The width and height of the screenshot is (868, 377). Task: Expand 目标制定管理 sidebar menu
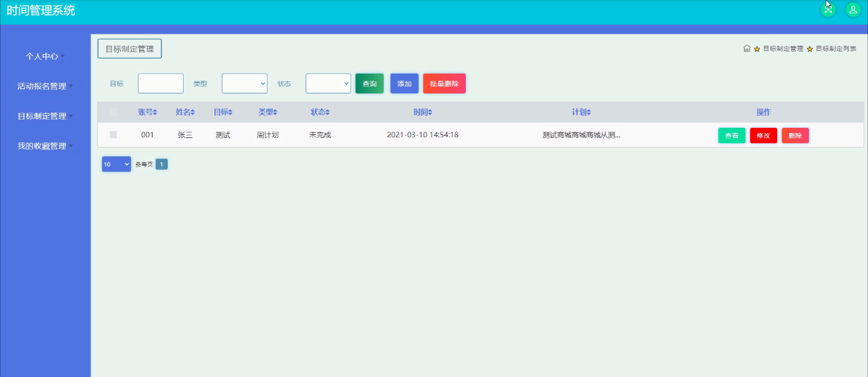pyautogui.click(x=45, y=116)
